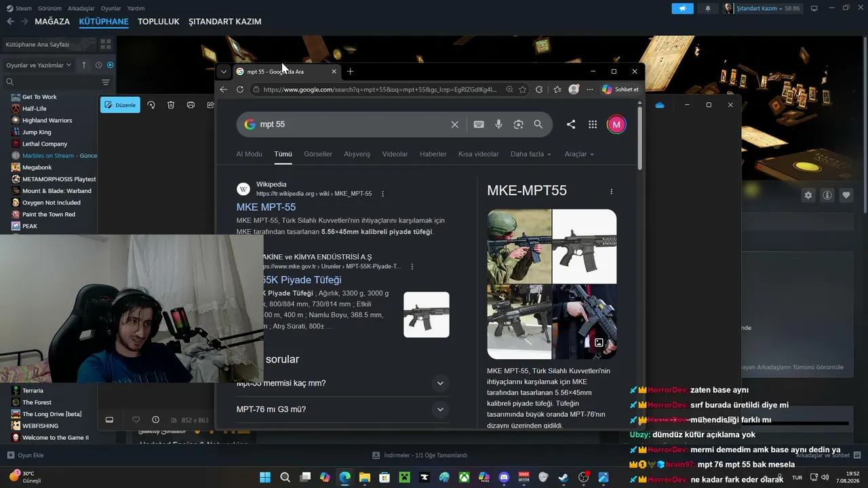Open Windows Start menu
This screenshot has width=868, height=488.
pos(265,477)
